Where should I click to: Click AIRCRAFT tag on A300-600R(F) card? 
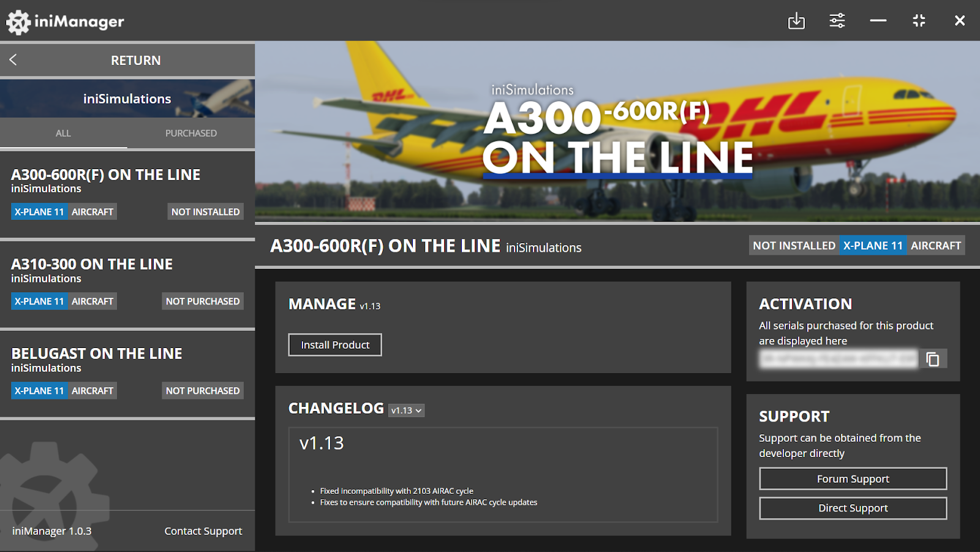click(92, 212)
